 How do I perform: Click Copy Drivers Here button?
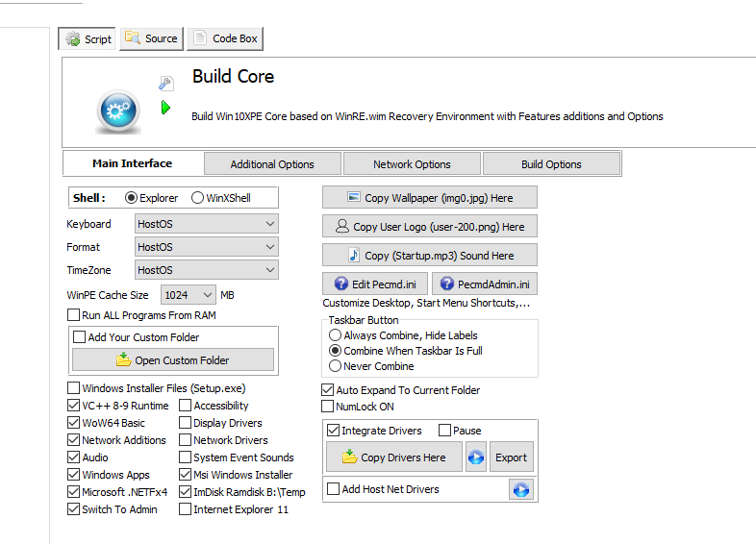point(394,457)
